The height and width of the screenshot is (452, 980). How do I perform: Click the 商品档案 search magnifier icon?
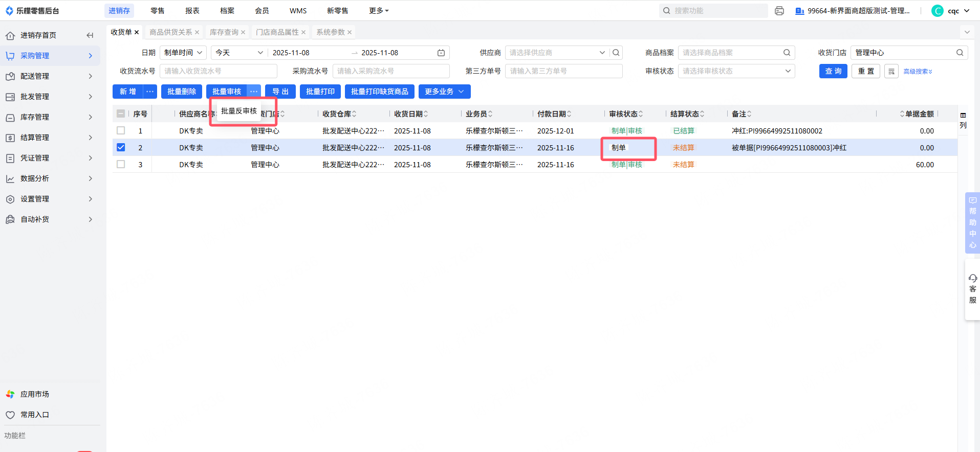click(x=787, y=53)
